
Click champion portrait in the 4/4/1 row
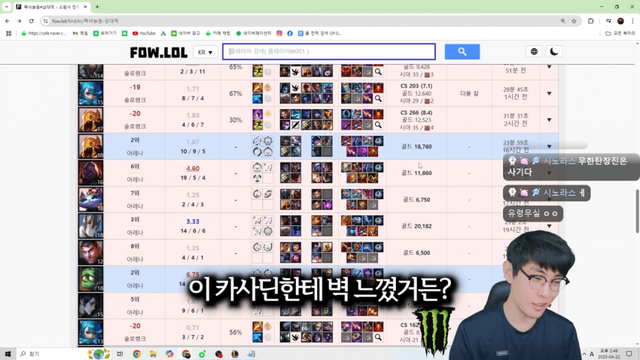(91, 253)
